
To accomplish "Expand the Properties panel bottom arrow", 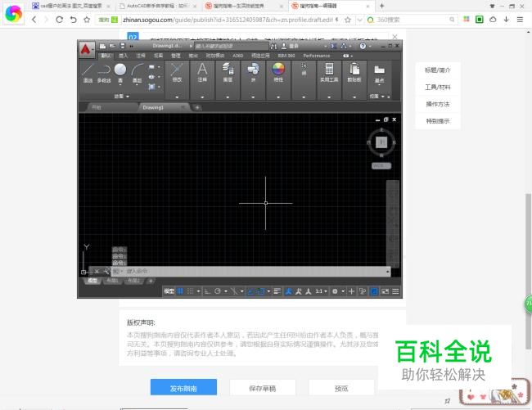I will 278,97.
